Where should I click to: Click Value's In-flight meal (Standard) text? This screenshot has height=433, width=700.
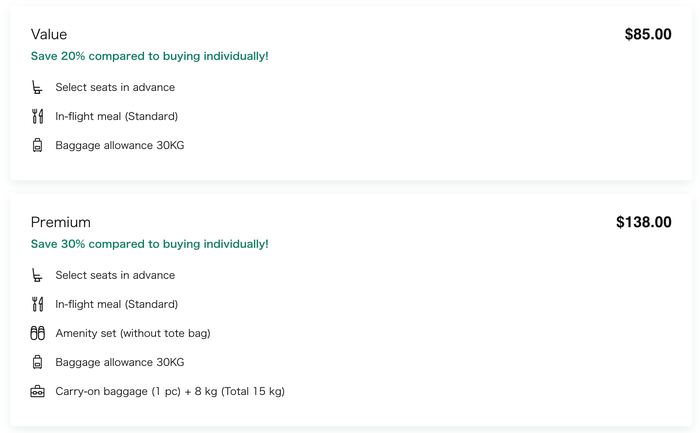point(117,117)
